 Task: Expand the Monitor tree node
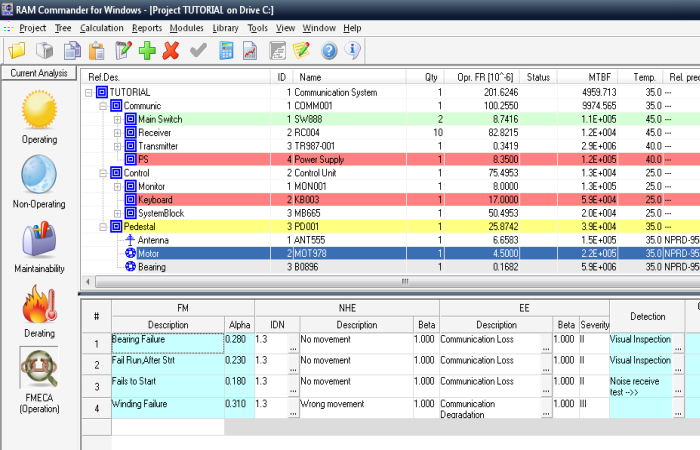click(x=117, y=186)
